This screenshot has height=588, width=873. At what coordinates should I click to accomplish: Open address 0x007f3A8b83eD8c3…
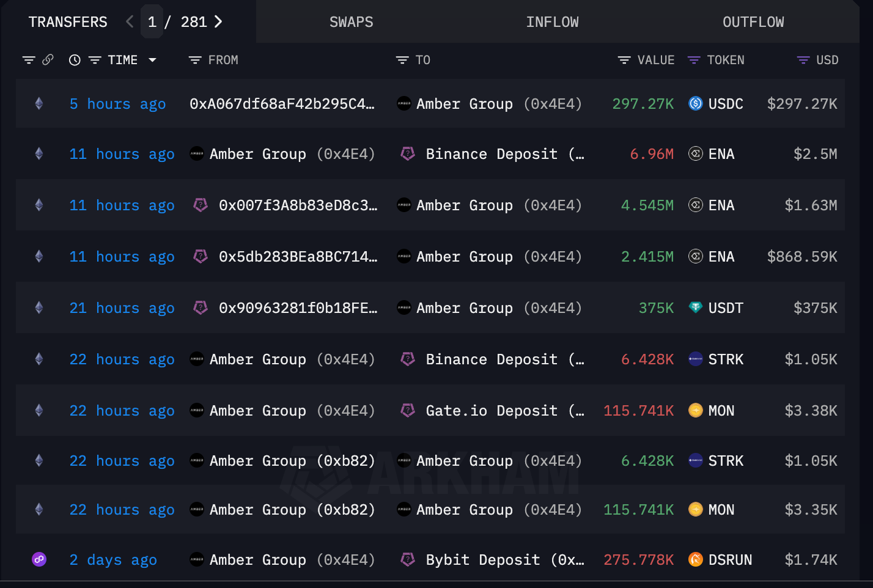pos(298,205)
